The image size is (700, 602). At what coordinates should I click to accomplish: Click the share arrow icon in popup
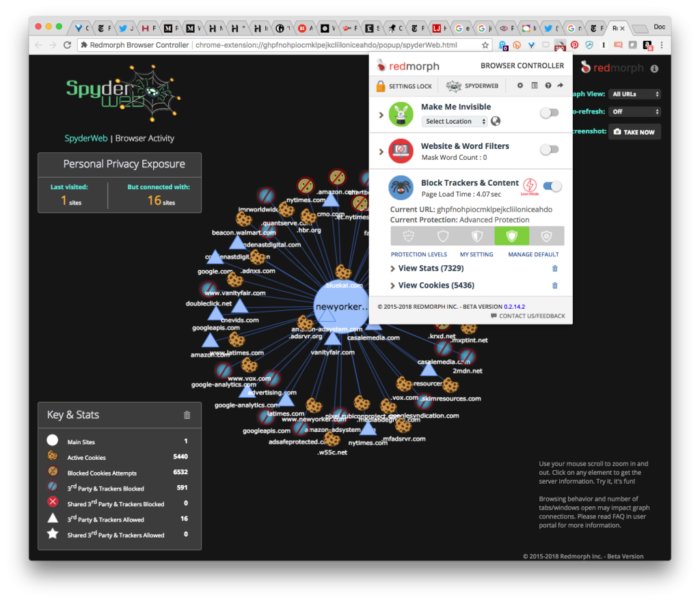point(560,85)
